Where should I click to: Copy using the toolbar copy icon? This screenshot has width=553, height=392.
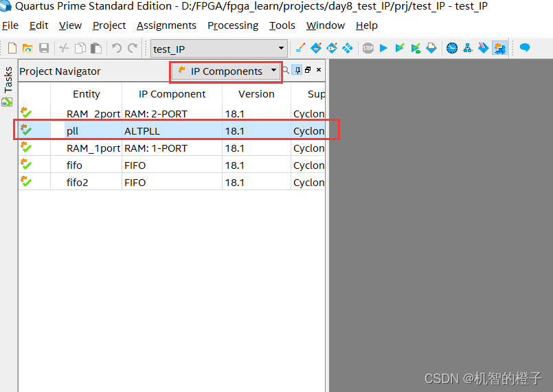[80, 48]
